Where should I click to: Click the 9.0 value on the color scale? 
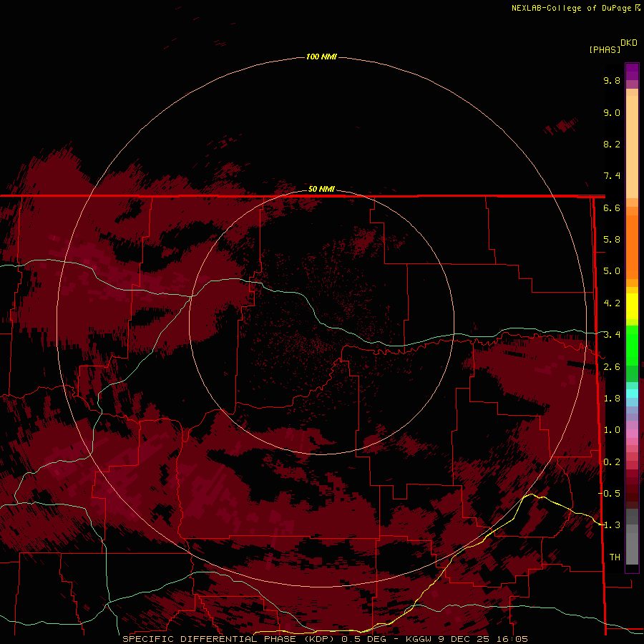point(612,112)
